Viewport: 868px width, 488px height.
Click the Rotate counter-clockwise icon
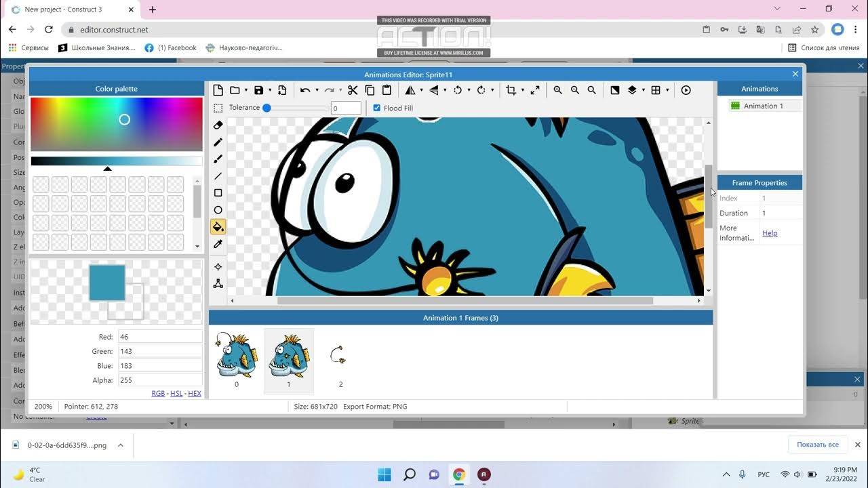tap(458, 90)
